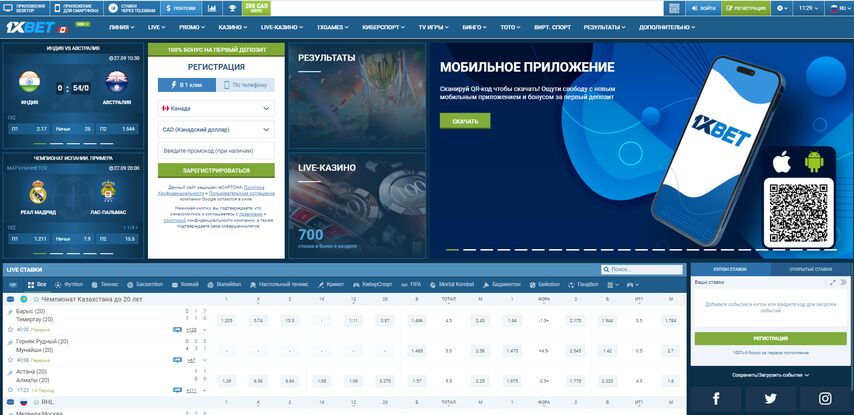Filter live bets by Mortal Kombat
Viewport: 854px width, 415px height.
452,285
